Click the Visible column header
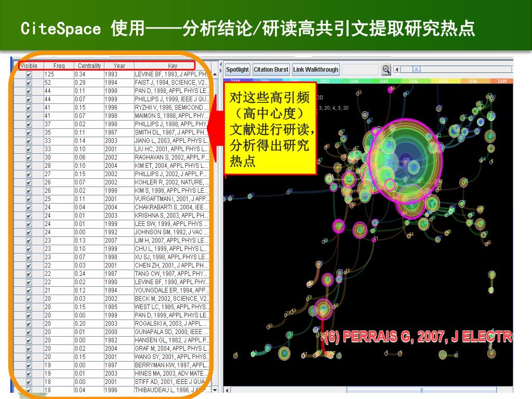 click(29, 66)
